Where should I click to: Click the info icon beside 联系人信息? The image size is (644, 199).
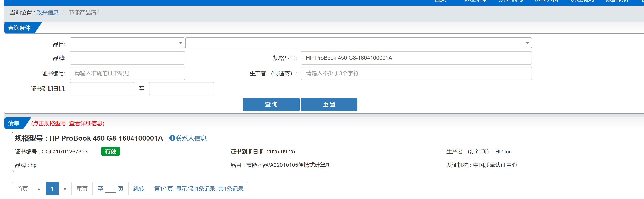pyautogui.click(x=172, y=138)
